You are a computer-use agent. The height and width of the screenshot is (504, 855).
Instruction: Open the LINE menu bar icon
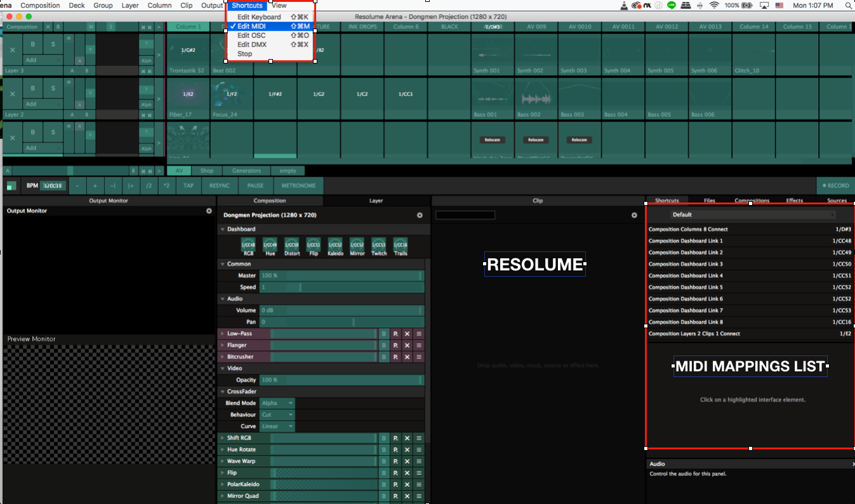click(x=672, y=6)
